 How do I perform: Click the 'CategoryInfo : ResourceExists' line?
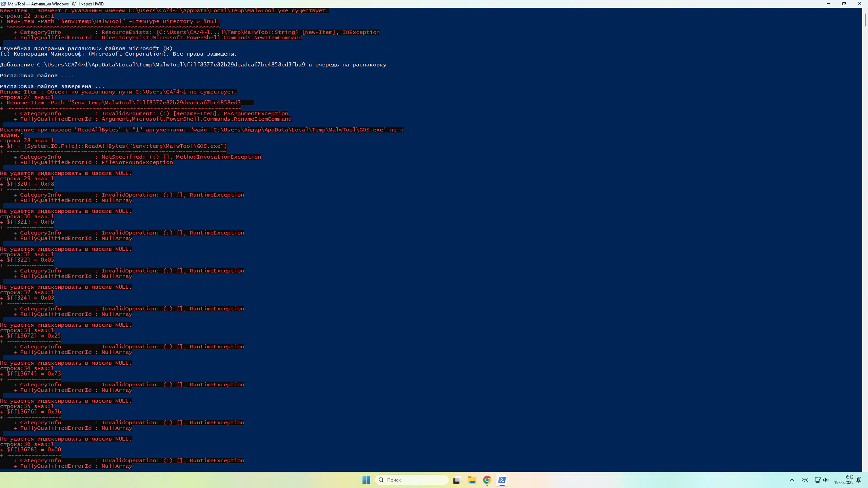click(x=197, y=32)
